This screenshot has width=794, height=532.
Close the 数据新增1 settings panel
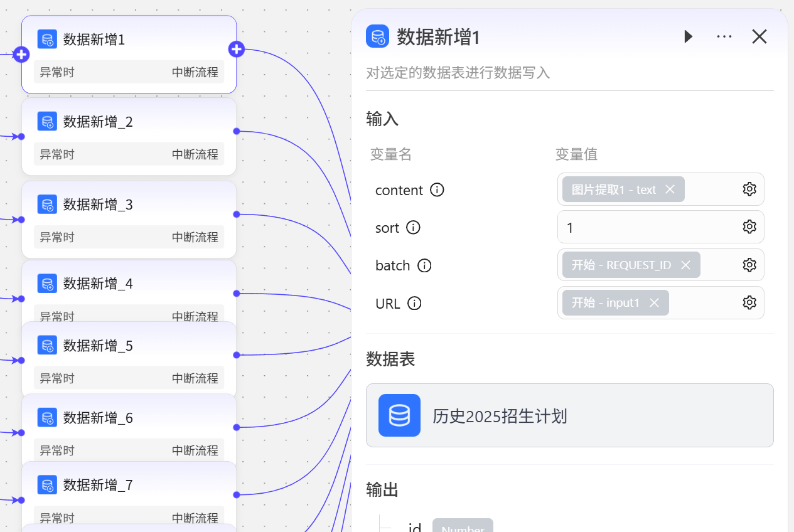[x=759, y=37]
